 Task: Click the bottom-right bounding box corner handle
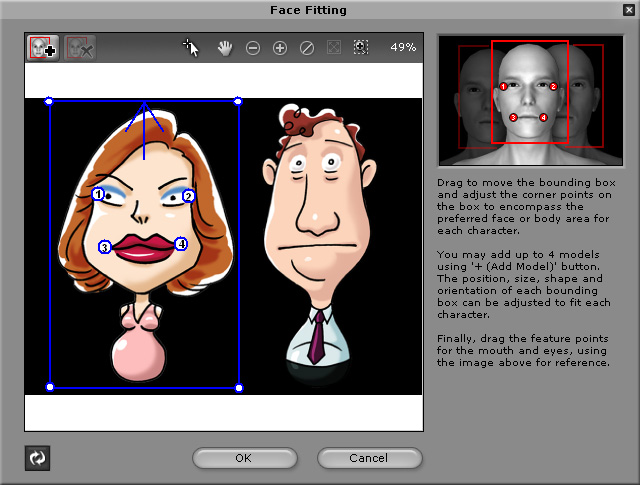tap(238, 387)
